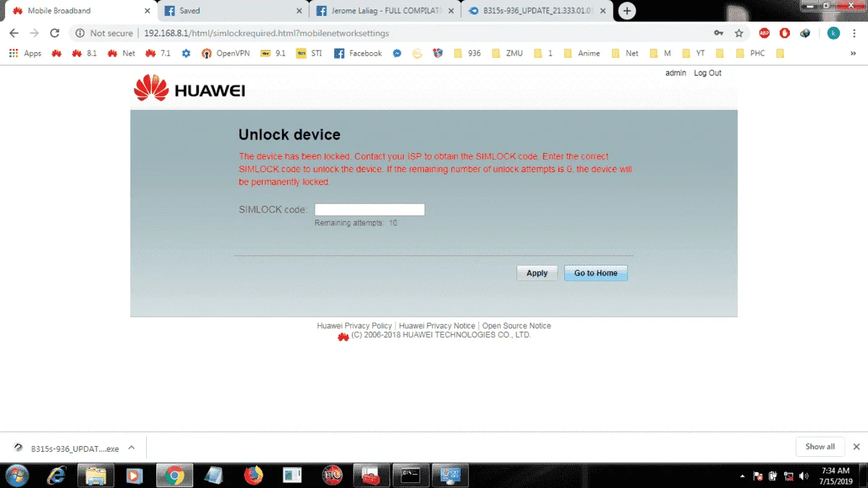Image resolution: width=868 pixels, height=488 pixels.
Task: Open the red toolbox taskbar app
Action: click(x=371, y=475)
